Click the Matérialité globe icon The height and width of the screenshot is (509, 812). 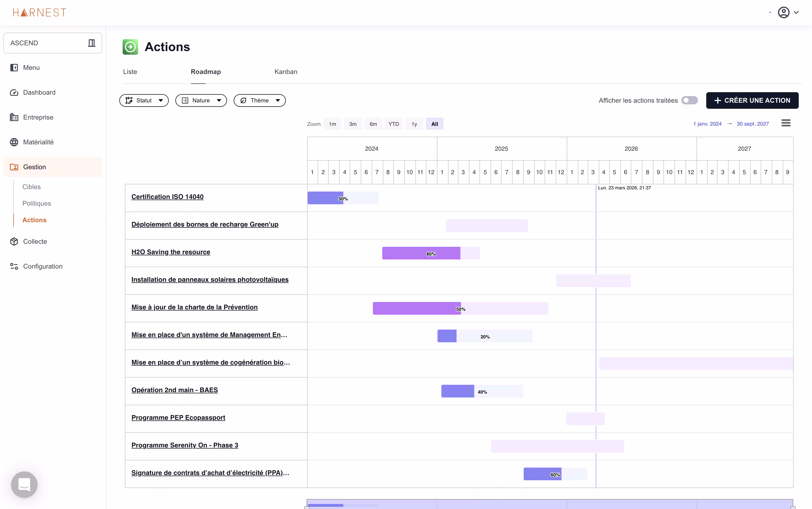click(x=14, y=142)
